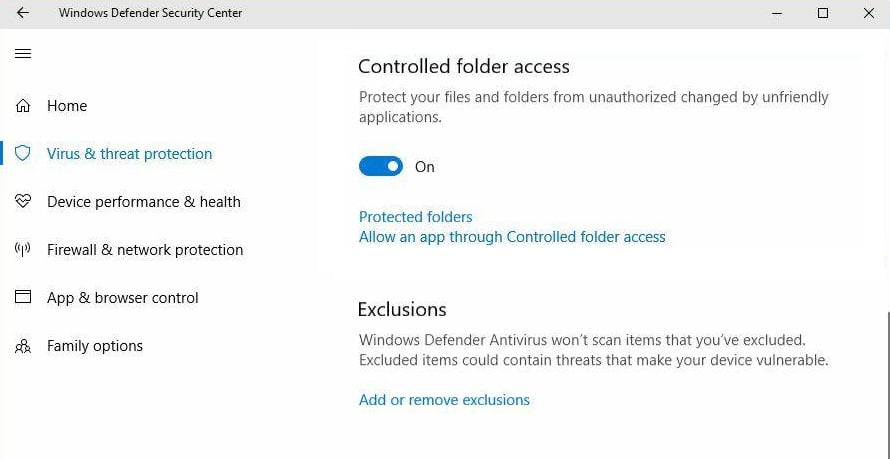
Task: Open Add or remove exclusions link
Action: [x=444, y=400]
